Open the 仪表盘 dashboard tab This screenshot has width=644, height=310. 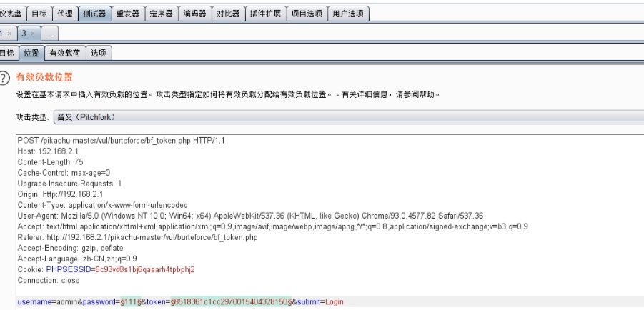pyautogui.click(x=11, y=14)
